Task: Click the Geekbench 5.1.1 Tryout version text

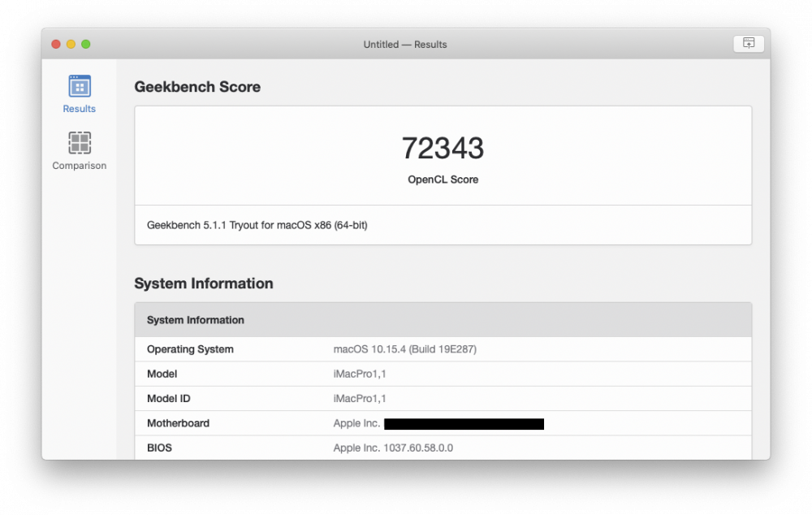Action: pos(257,225)
